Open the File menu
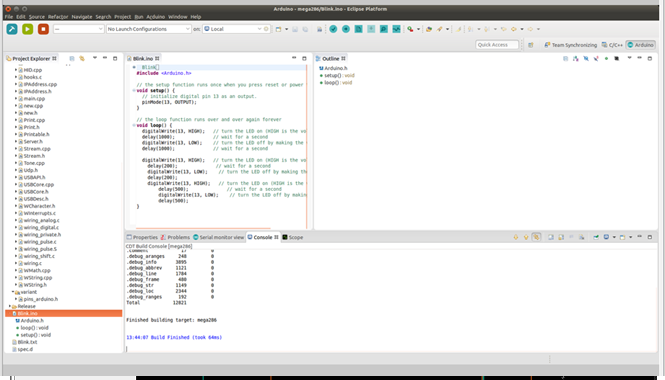 (x=8, y=17)
